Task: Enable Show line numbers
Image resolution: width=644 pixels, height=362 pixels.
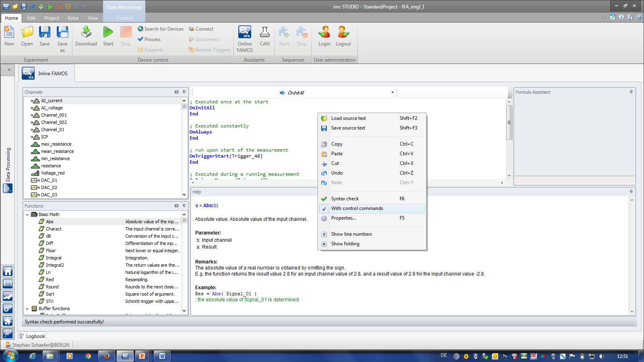Action: pos(351,234)
